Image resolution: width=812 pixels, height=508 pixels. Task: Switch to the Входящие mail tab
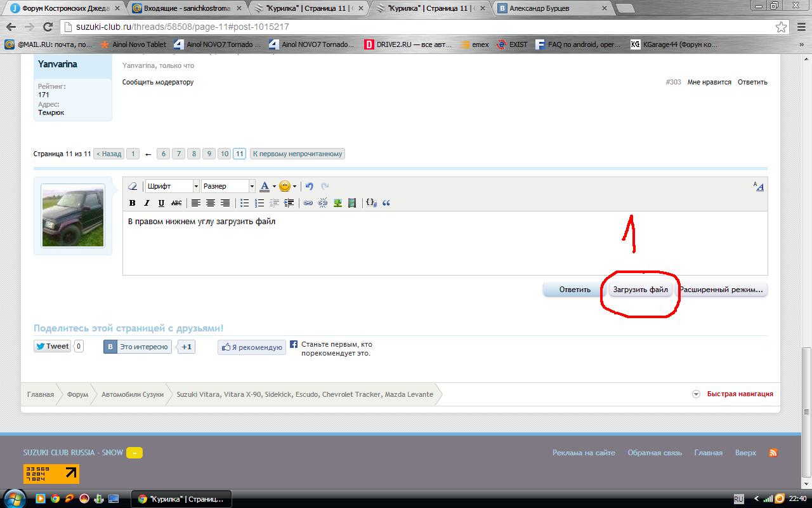[184, 9]
